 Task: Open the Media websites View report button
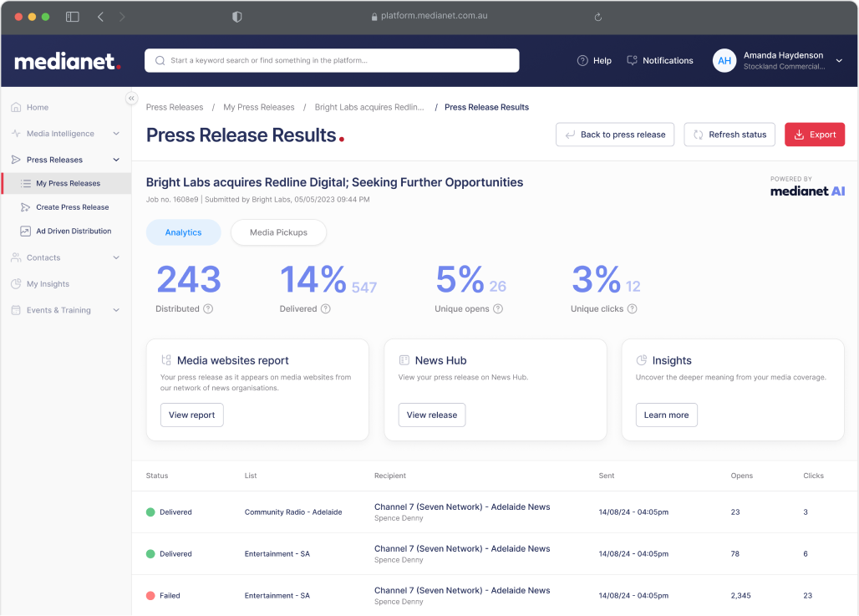(191, 415)
